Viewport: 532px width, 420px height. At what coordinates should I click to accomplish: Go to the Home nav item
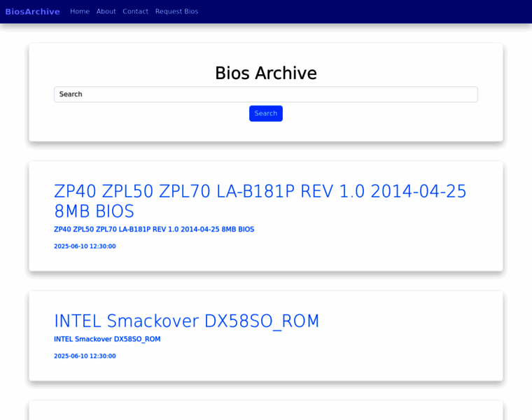[80, 11]
